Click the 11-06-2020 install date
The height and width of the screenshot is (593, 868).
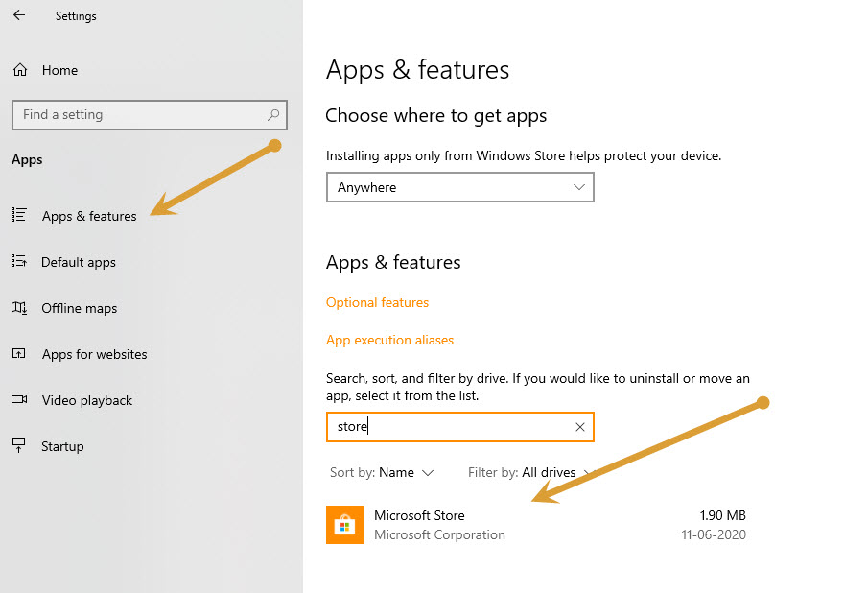[x=714, y=534]
